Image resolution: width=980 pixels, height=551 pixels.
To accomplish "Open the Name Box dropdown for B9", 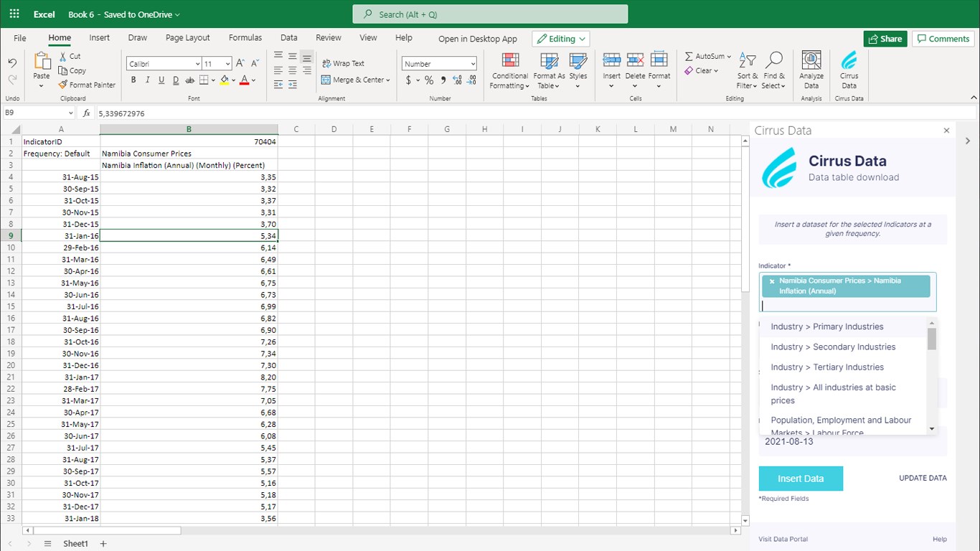I will tap(70, 113).
